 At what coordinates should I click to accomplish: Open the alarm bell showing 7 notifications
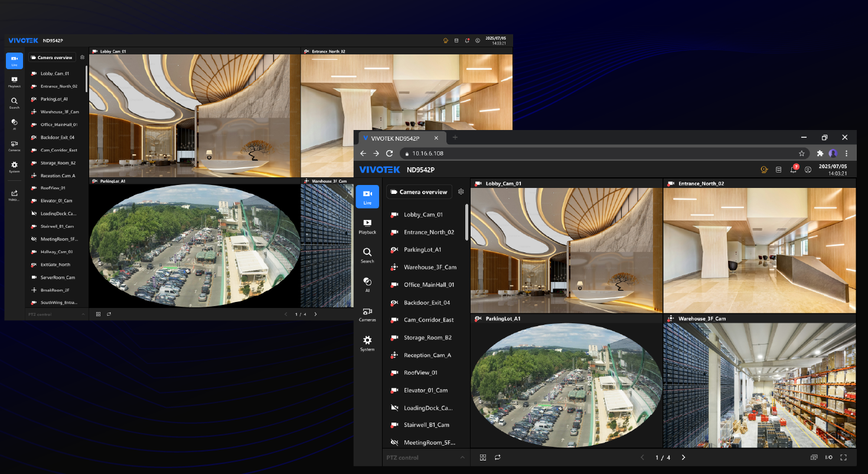(x=794, y=170)
